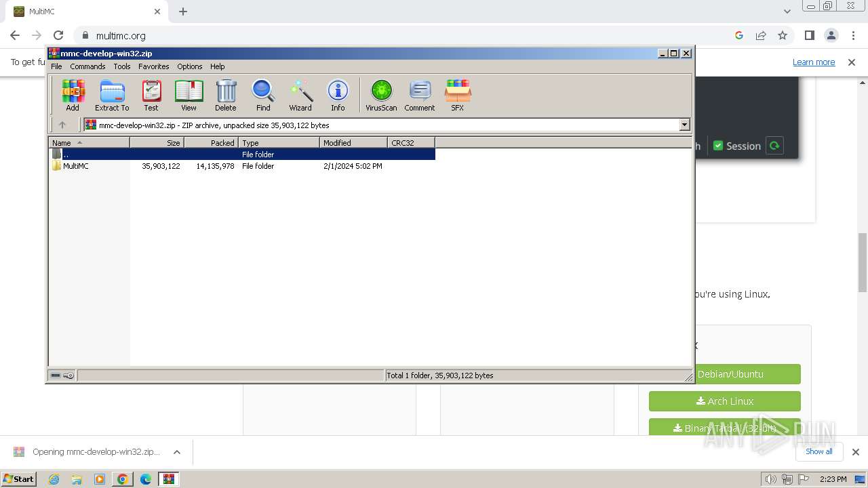Viewport: 868px width, 488px height.
Task: Open the File menu
Action: (56, 66)
